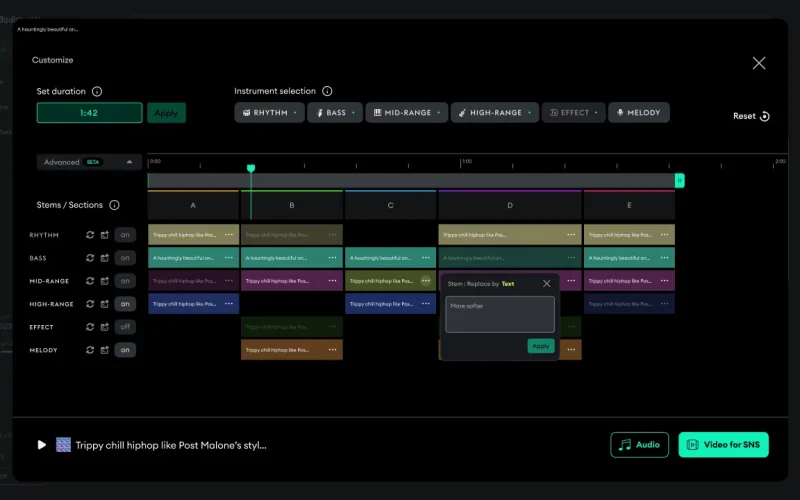Click the gray duration bar on timeline
Image resolution: width=800 pixels, height=500 pixels.
pos(411,181)
